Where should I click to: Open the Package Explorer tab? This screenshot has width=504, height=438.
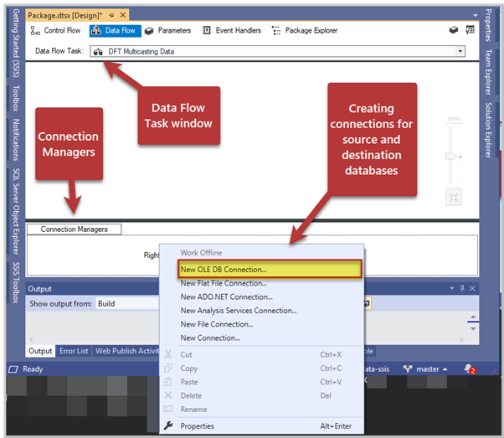[x=305, y=30]
